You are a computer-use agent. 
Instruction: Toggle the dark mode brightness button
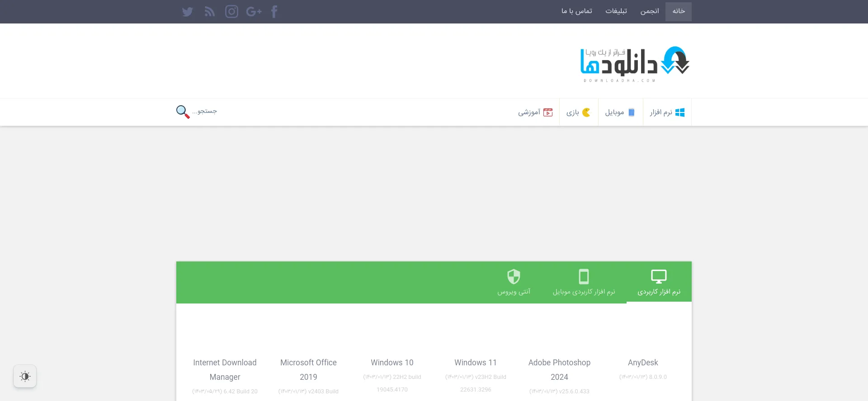click(x=25, y=376)
